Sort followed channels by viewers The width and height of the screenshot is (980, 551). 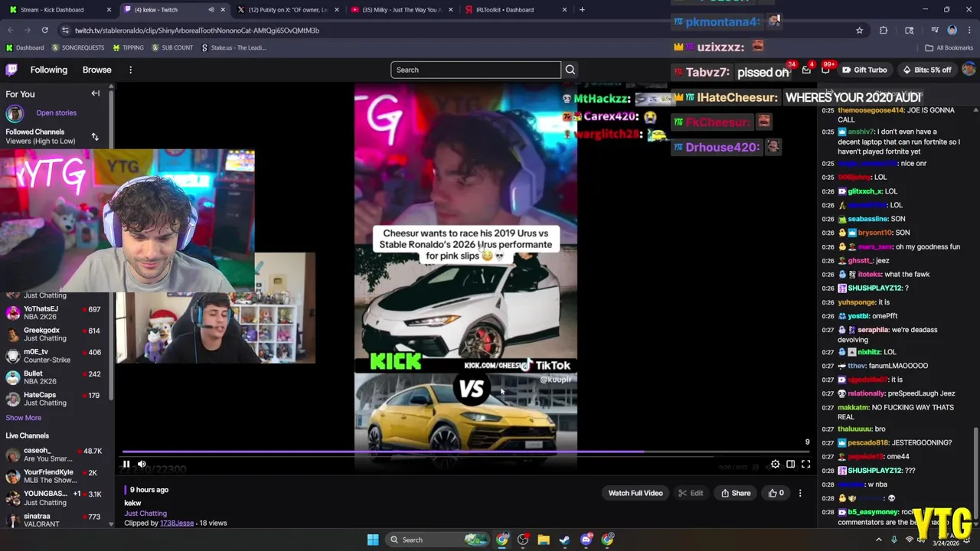click(x=95, y=137)
